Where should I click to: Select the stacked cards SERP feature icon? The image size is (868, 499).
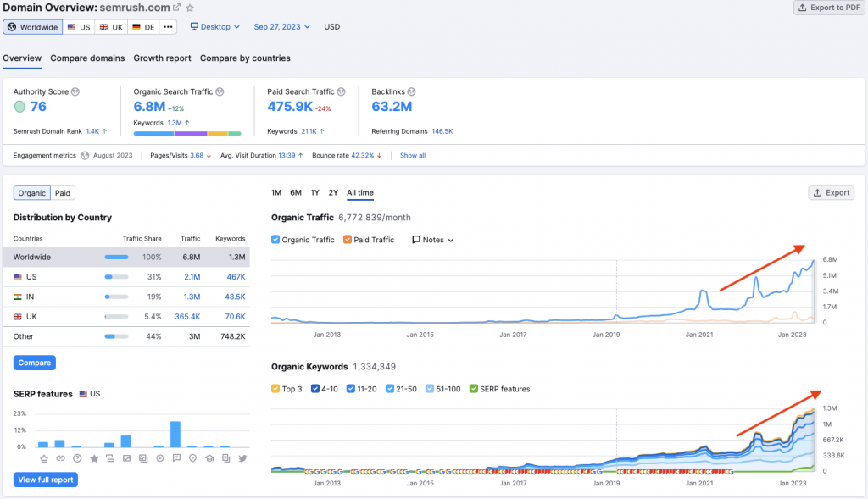point(110,458)
